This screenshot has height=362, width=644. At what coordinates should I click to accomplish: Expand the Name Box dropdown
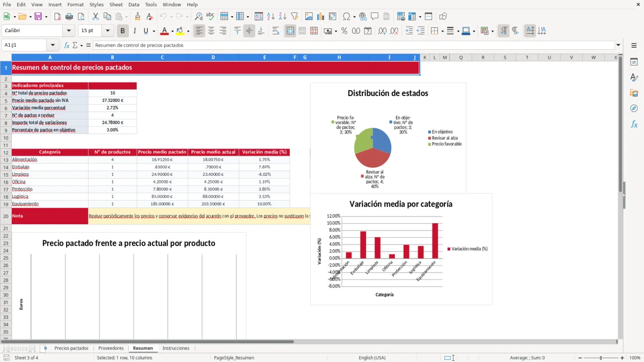tap(53, 46)
